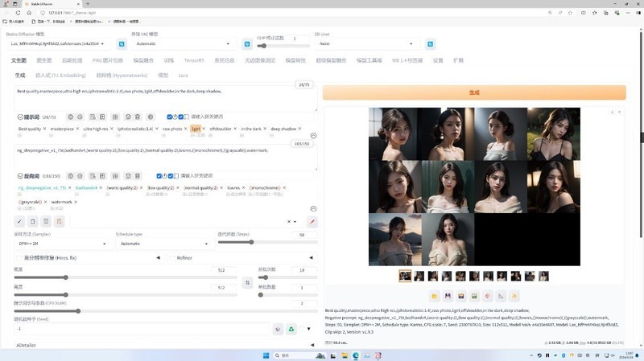Click the orange 生成 generate button
The height and width of the screenshot is (361, 644).
[x=473, y=92]
